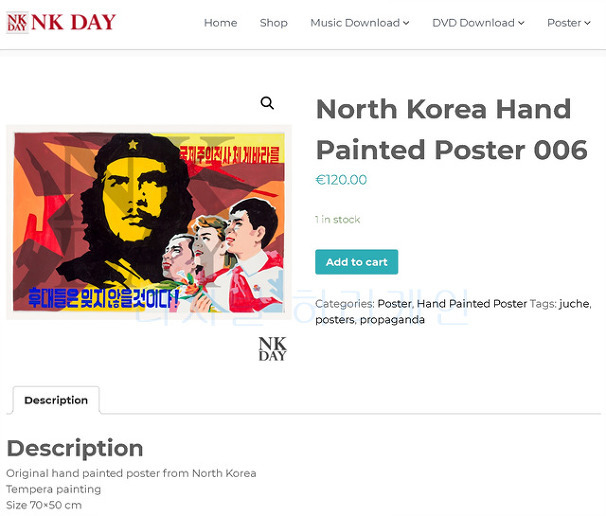Click the product title North Korea Hand Painted Poster 006
The image size is (606, 516).
click(x=451, y=129)
